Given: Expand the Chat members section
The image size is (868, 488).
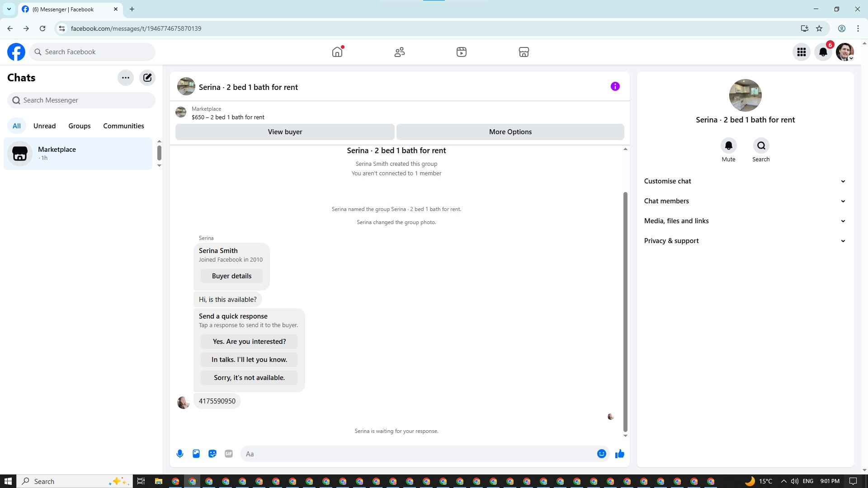Looking at the screenshot, I should coord(745,201).
